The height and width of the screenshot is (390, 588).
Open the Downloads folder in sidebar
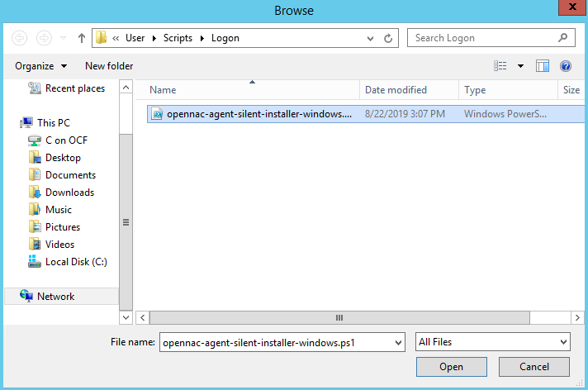coord(69,193)
